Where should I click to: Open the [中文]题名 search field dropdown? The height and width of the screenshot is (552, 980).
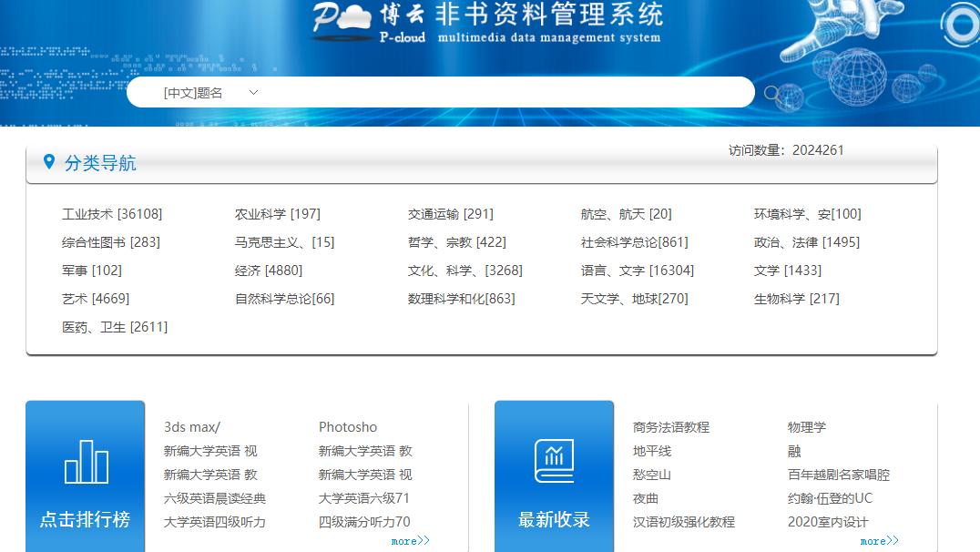210,93
